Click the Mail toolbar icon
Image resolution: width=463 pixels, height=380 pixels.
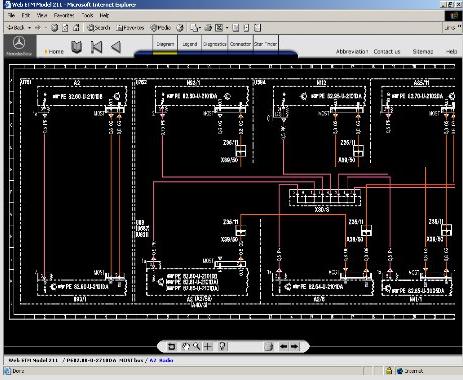point(195,28)
